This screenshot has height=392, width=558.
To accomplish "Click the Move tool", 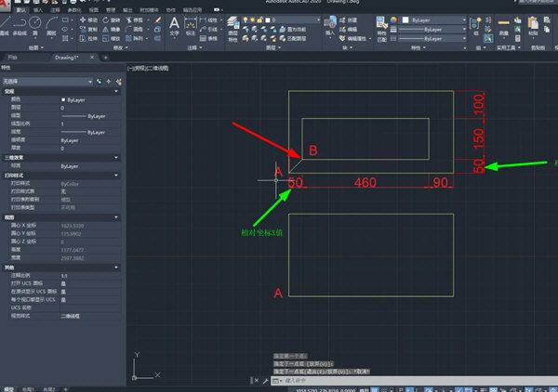I will [x=88, y=20].
